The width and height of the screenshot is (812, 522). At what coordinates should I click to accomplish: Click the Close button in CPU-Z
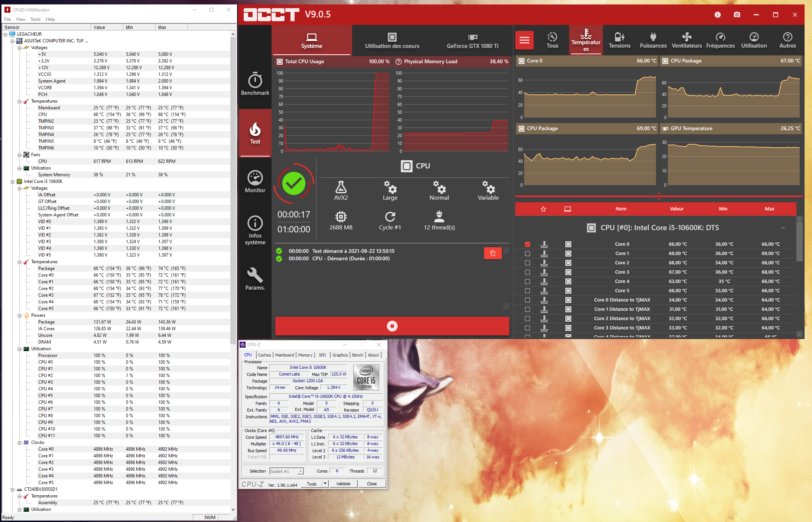(x=372, y=484)
